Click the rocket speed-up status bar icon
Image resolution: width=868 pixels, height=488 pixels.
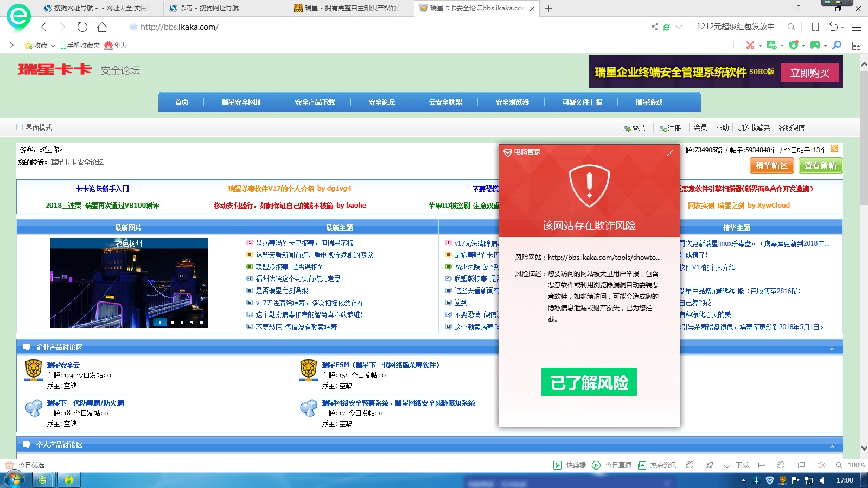click(709, 465)
